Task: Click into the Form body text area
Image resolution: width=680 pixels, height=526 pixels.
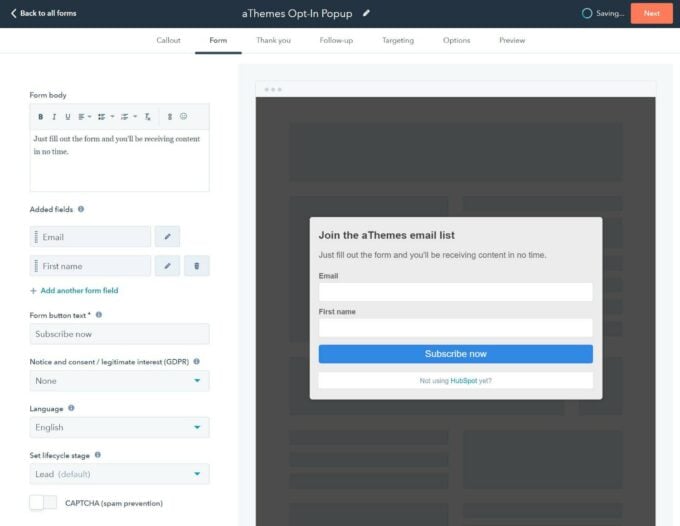Action: click(x=119, y=160)
